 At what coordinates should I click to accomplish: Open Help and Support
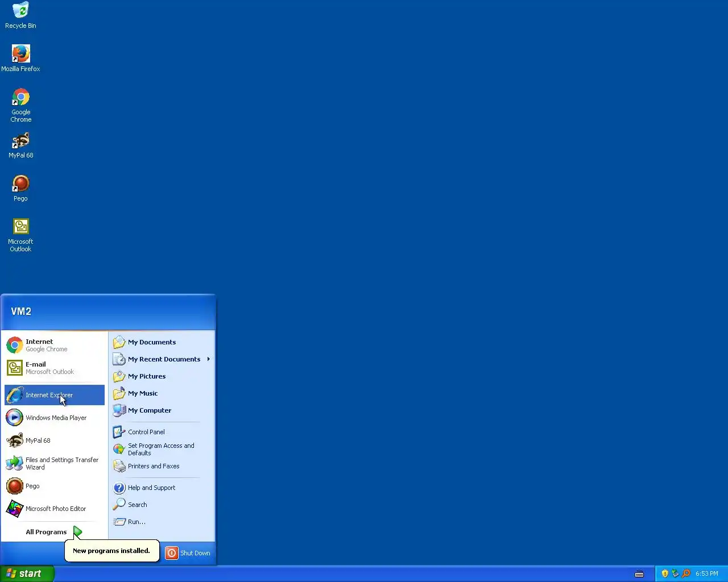point(162,488)
